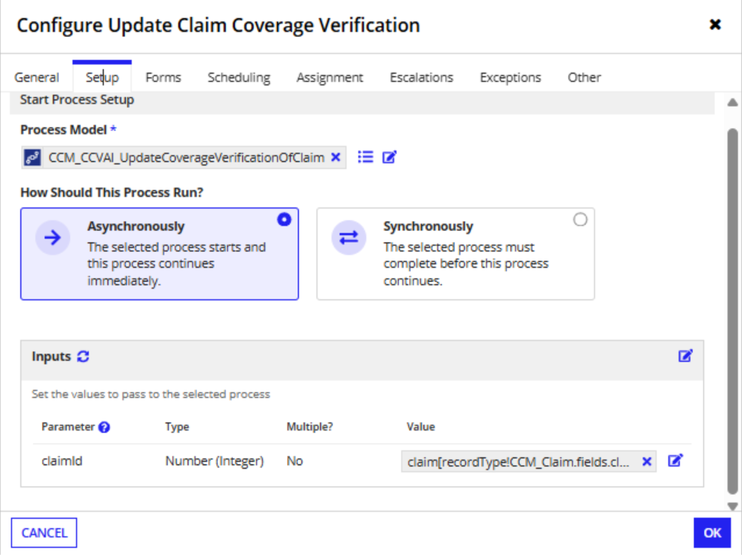Viewport: 742px width, 560px height.
Task: Edit all Inputs as expression icon
Action: [x=685, y=356]
